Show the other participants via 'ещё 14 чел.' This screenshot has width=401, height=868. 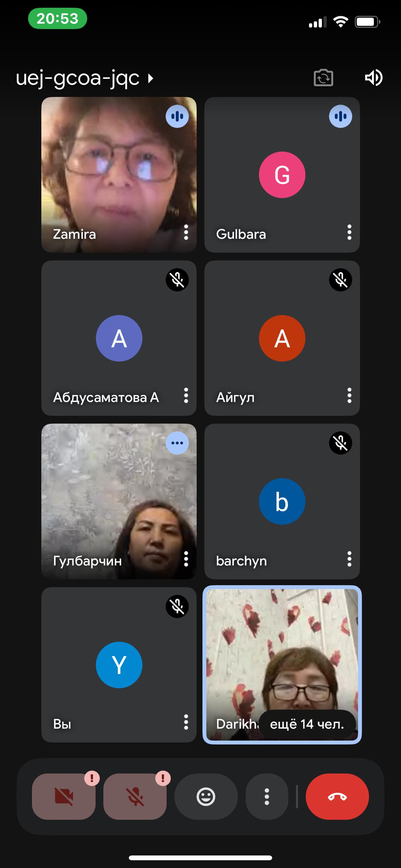(307, 724)
